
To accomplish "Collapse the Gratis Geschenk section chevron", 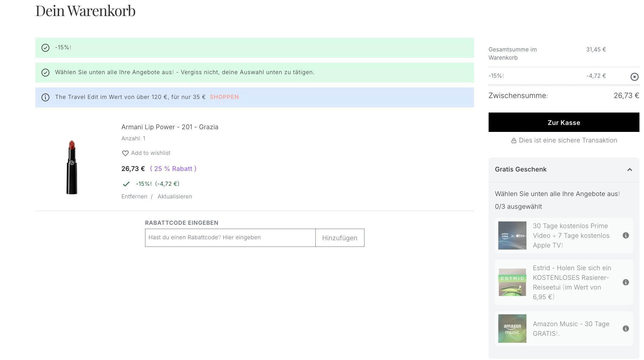I will click(629, 170).
